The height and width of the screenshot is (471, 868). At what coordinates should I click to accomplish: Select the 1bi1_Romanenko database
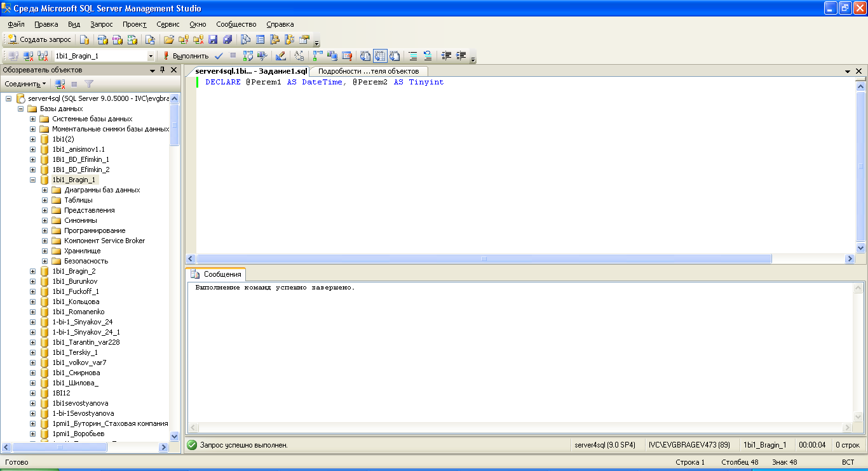point(78,312)
